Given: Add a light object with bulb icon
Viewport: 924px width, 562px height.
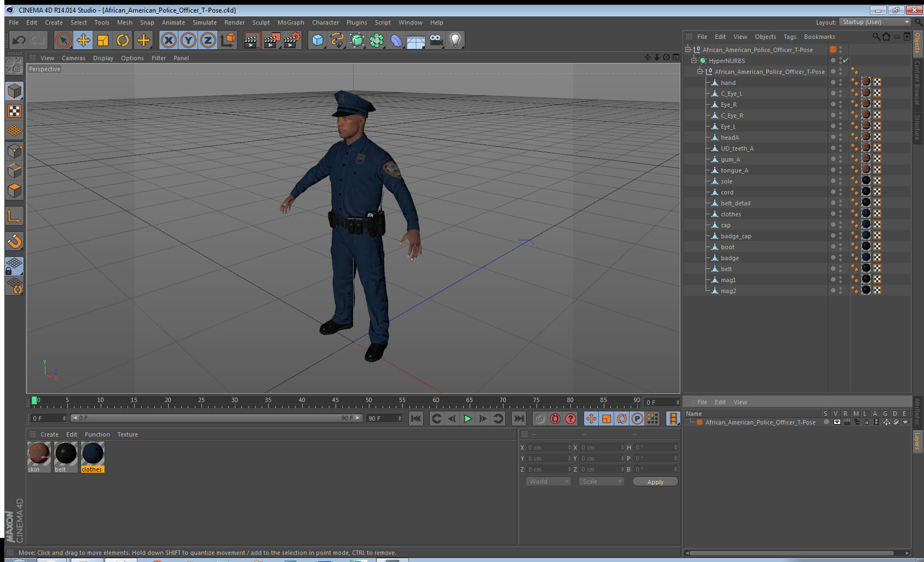Looking at the screenshot, I should point(455,40).
